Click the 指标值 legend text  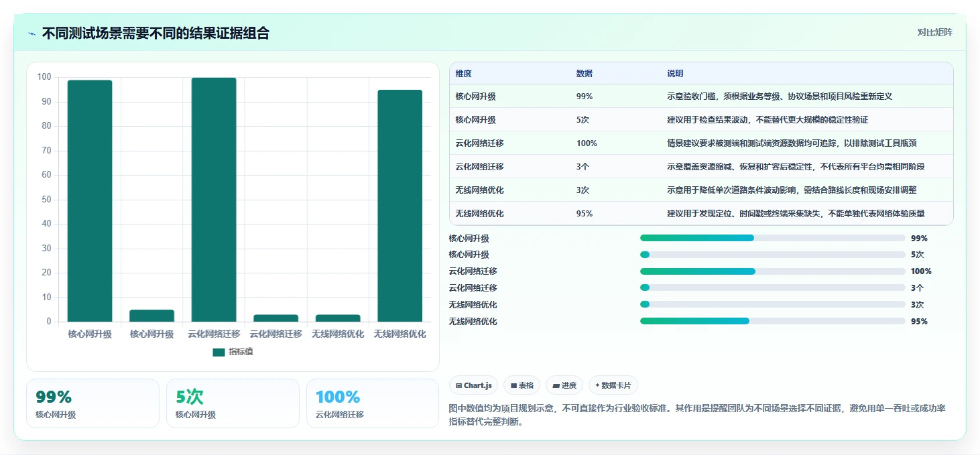(241, 352)
